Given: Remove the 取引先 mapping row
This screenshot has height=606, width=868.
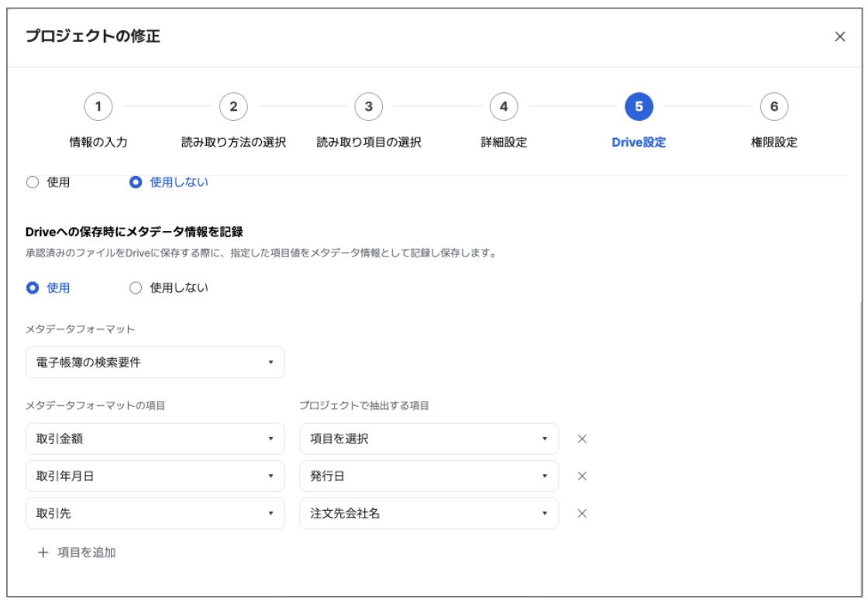Looking at the screenshot, I should coord(582,514).
